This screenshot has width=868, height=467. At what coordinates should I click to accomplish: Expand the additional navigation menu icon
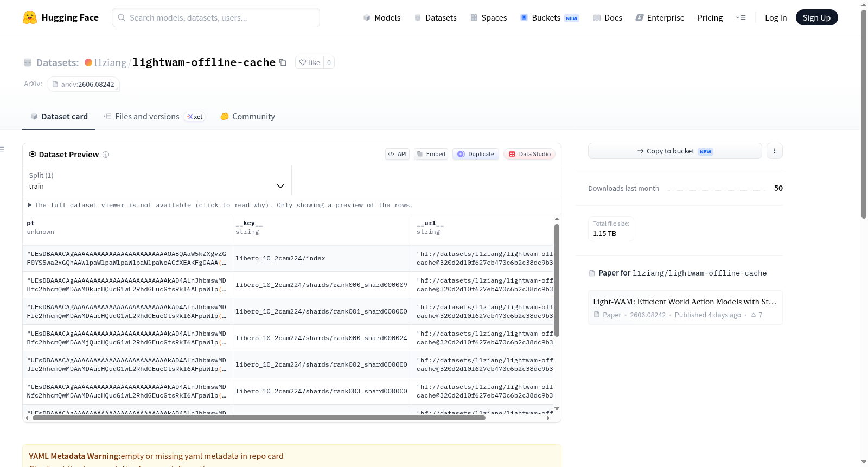click(x=741, y=18)
